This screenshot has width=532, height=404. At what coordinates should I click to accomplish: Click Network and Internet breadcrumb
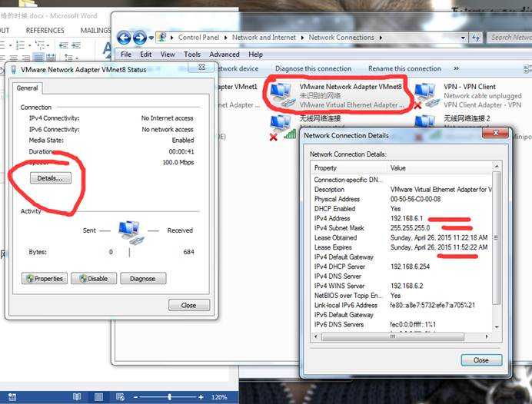[264, 38]
